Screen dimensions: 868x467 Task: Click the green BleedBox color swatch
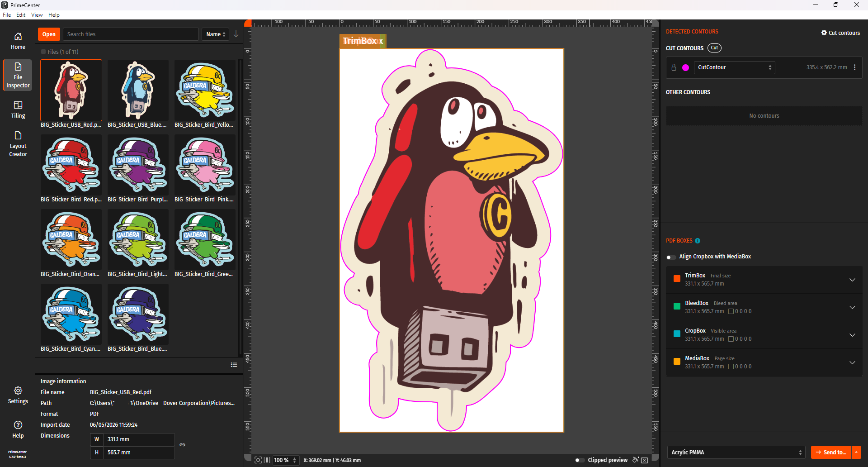tap(677, 306)
